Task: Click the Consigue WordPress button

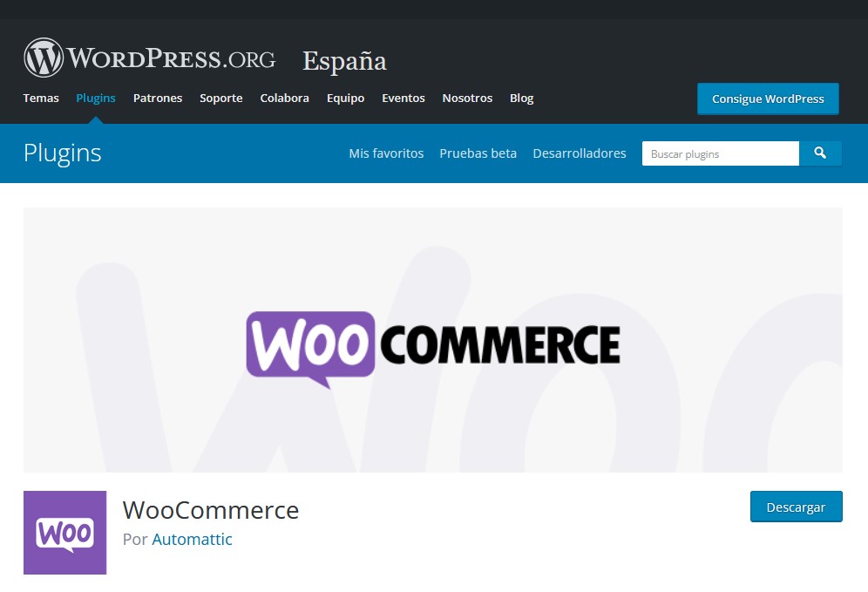Action: coord(768,99)
